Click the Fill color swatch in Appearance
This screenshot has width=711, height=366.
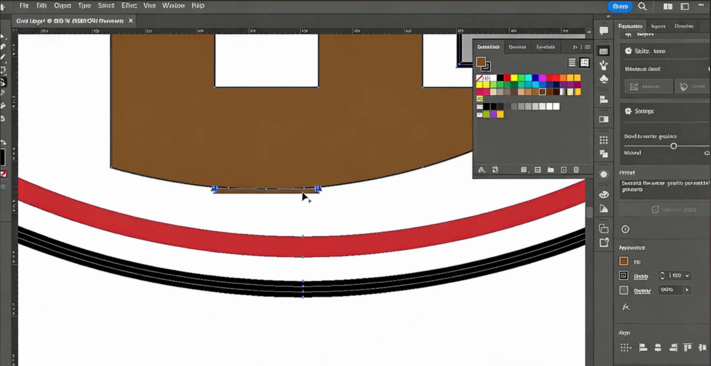pyautogui.click(x=624, y=262)
